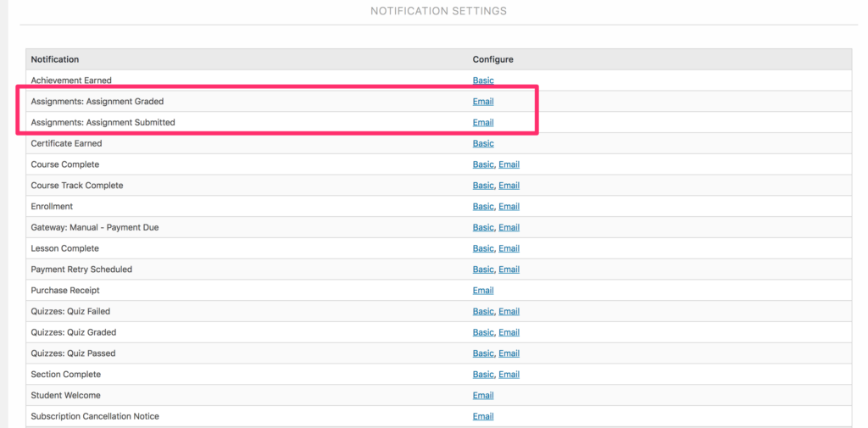Select 'Assignments: Assignment Submitted' text

103,122
